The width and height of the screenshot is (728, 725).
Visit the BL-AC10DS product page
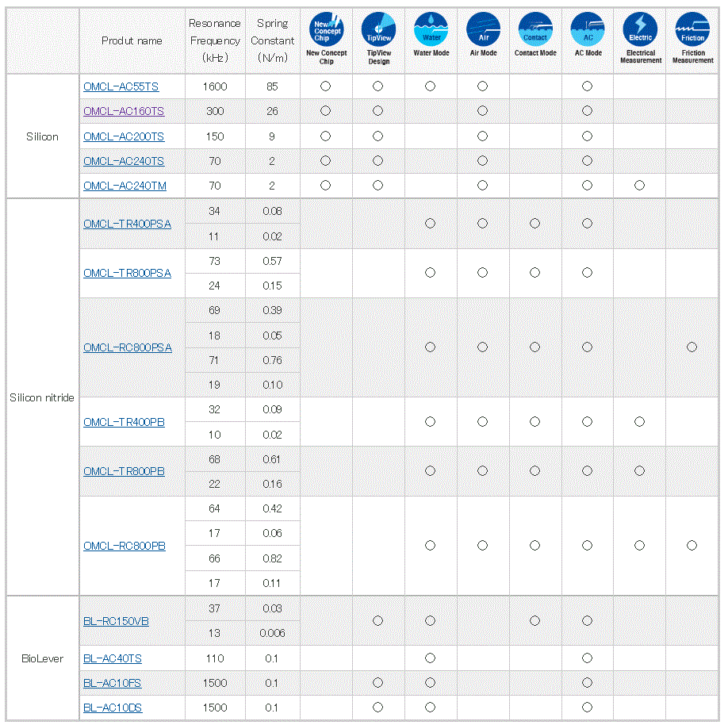[113, 708]
